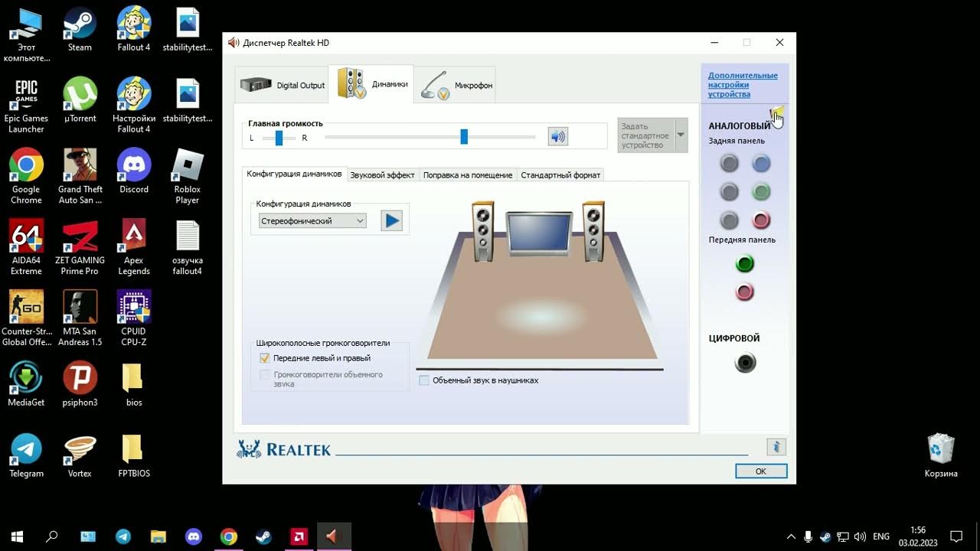Select the Discord desktop icon
This screenshot has height=551, width=980.
pyautogui.click(x=134, y=171)
